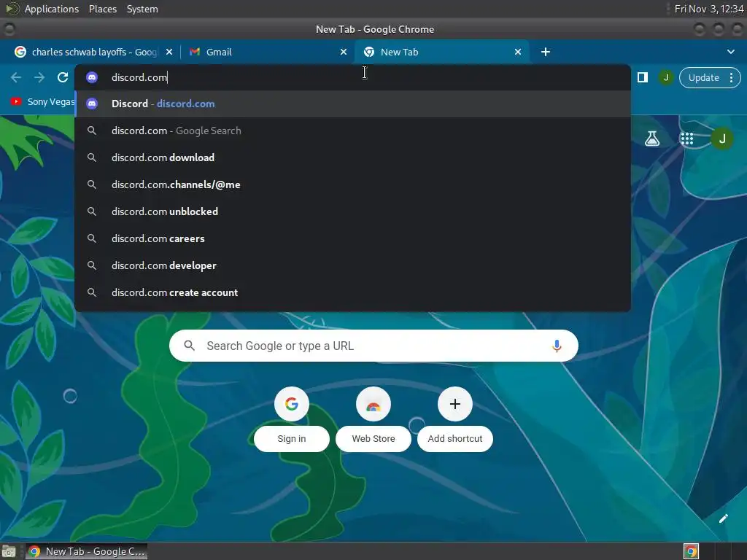The width and height of the screenshot is (747, 560).
Task: Click the New Tab - Google Chrome taskbar entry
Action: [x=86, y=551]
